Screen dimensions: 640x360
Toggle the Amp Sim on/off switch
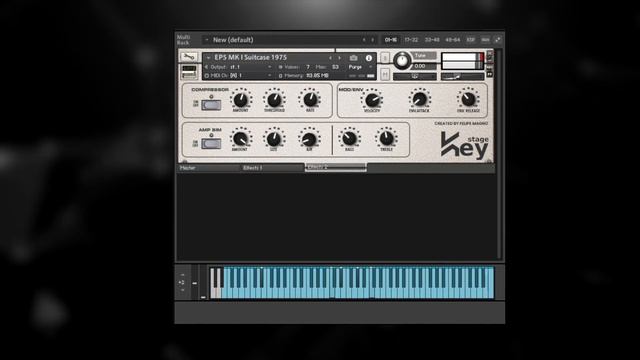(211, 144)
